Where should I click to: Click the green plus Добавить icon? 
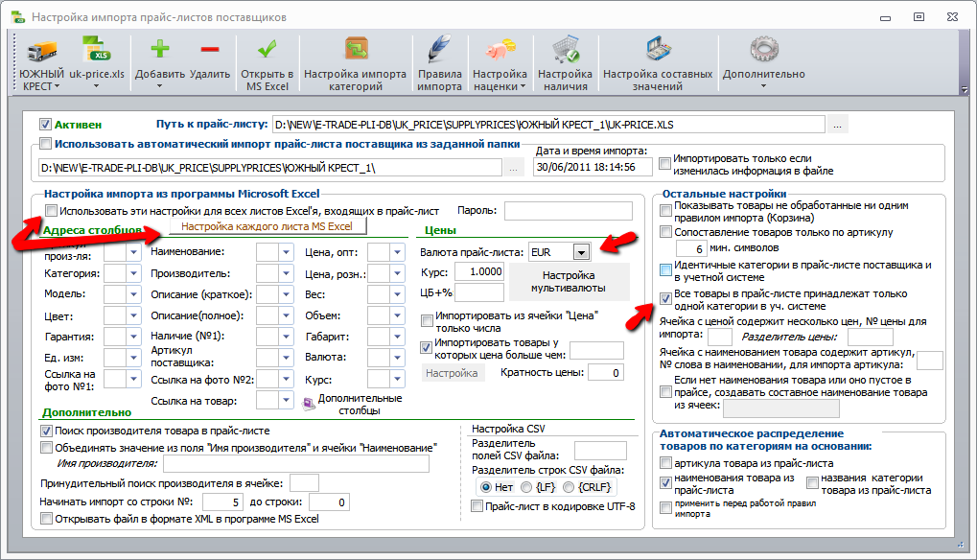pos(160,49)
